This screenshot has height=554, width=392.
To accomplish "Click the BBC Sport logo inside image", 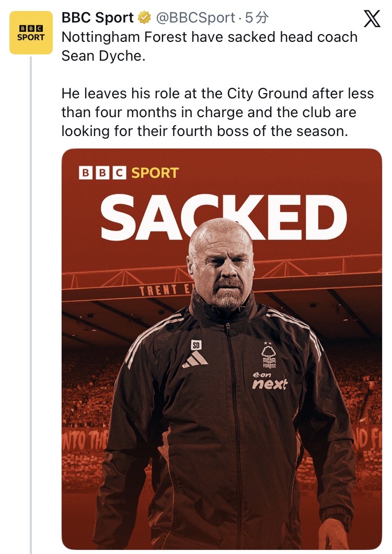I will pos(129,173).
